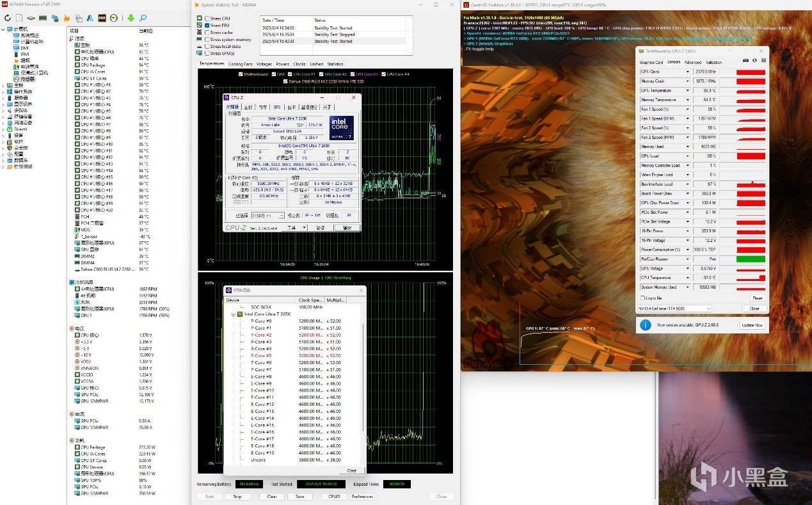This screenshot has width=812, height=505.
Task: Open the report page icon in AIDA64 toolbar
Action: (19, 18)
